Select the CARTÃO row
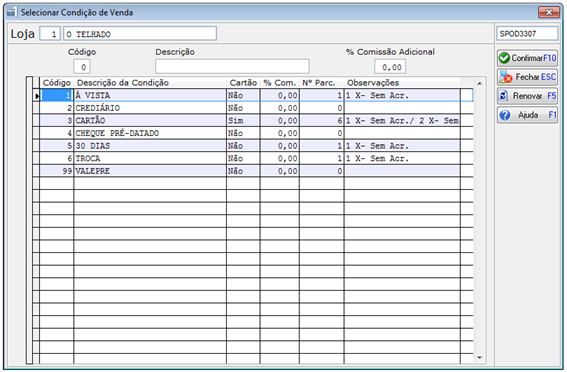Viewport: 567px width, 372px height. 253,121
